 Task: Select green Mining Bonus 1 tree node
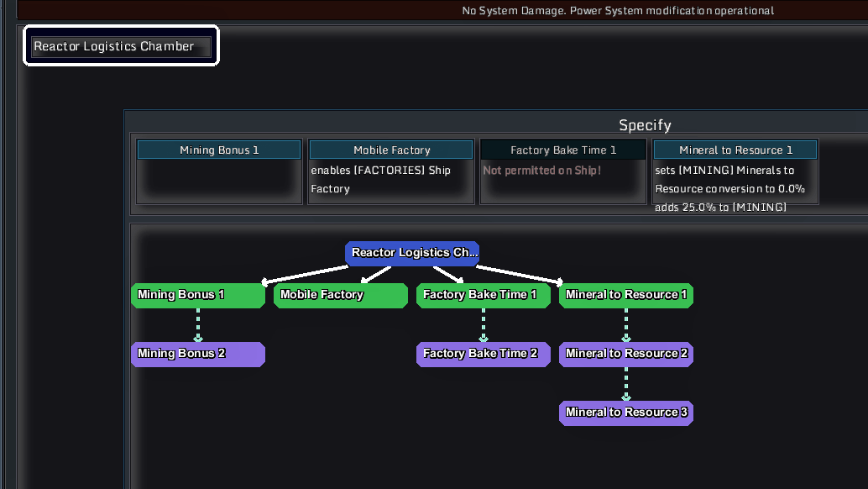198,295
